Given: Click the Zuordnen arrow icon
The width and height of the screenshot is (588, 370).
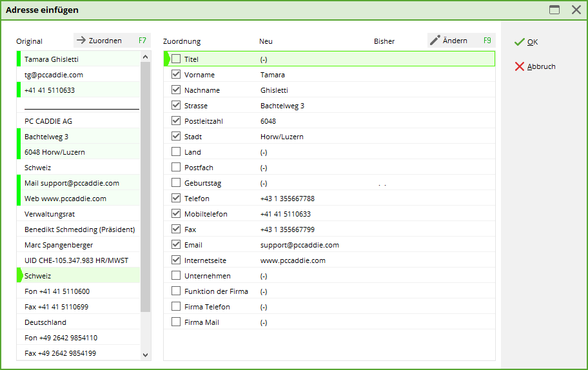Looking at the screenshot, I should click(81, 41).
